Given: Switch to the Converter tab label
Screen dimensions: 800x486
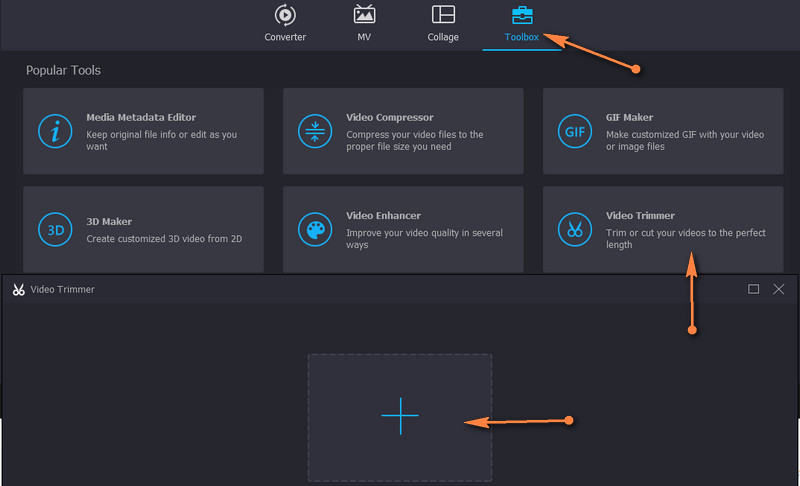Looking at the screenshot, I should click(285, 37).
